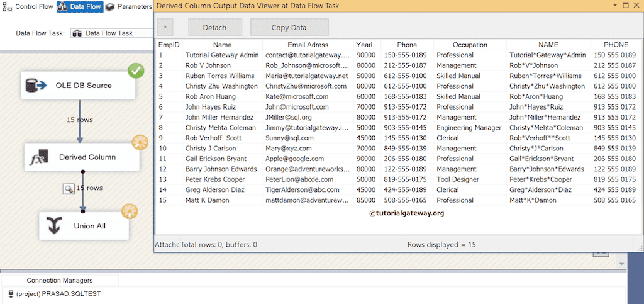Click the Copy Data button

[x=289, y=28]
